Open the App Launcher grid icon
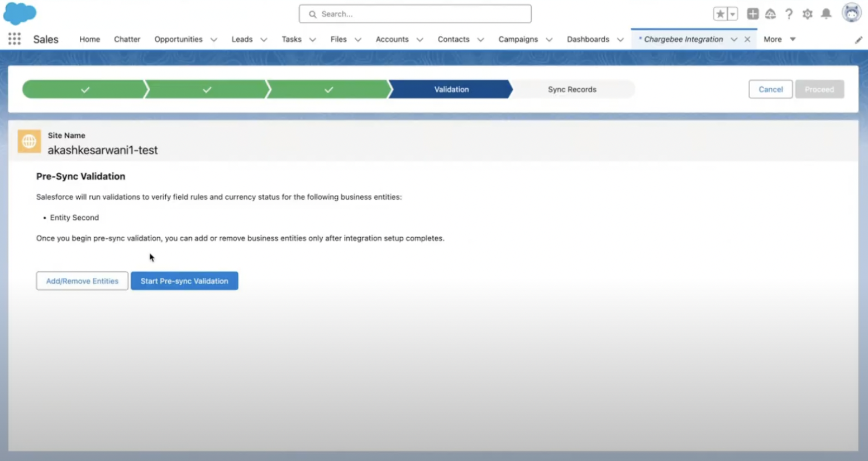 tap(15, 39)
